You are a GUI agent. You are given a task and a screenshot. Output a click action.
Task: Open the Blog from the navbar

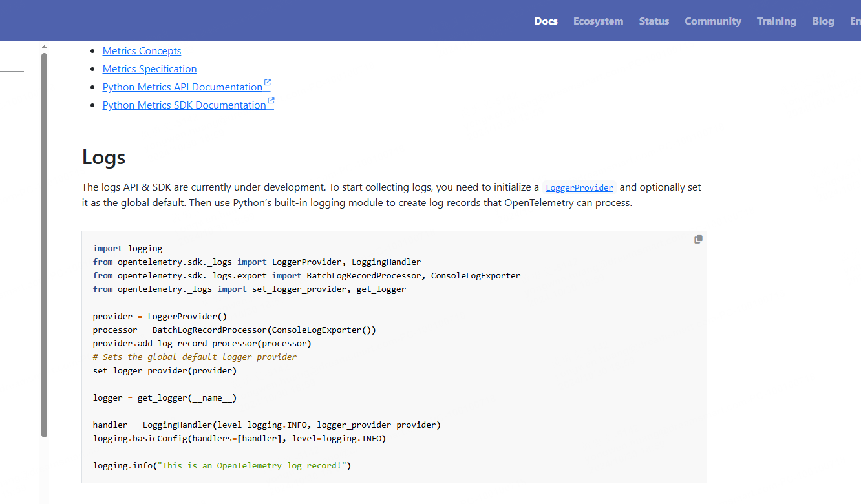[x=823, y=21]
